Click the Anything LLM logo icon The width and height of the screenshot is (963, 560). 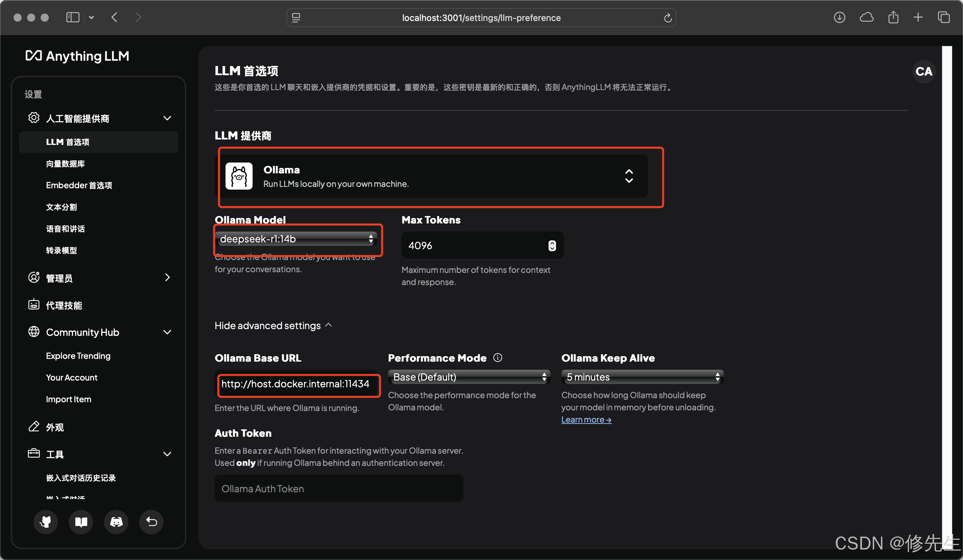pos(34,56)
